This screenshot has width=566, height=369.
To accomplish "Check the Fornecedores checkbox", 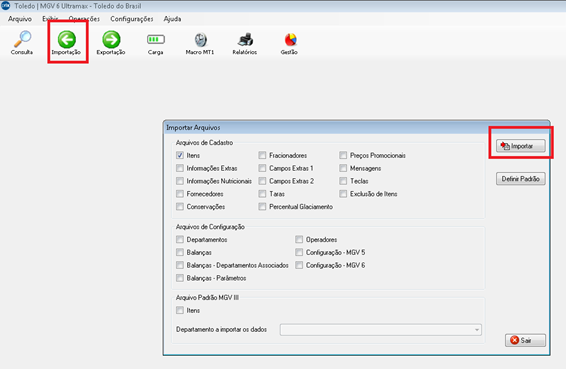I will (x=180, y=194).
